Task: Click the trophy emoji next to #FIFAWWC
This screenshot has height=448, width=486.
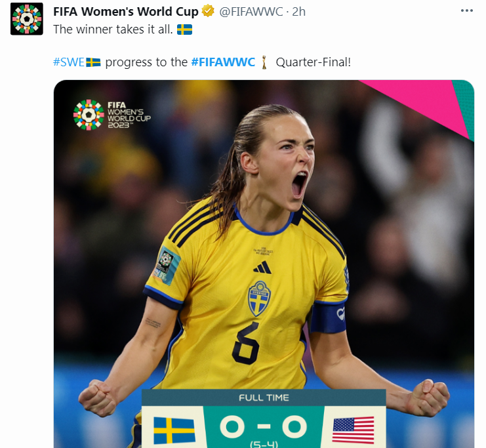Action: 264,62
